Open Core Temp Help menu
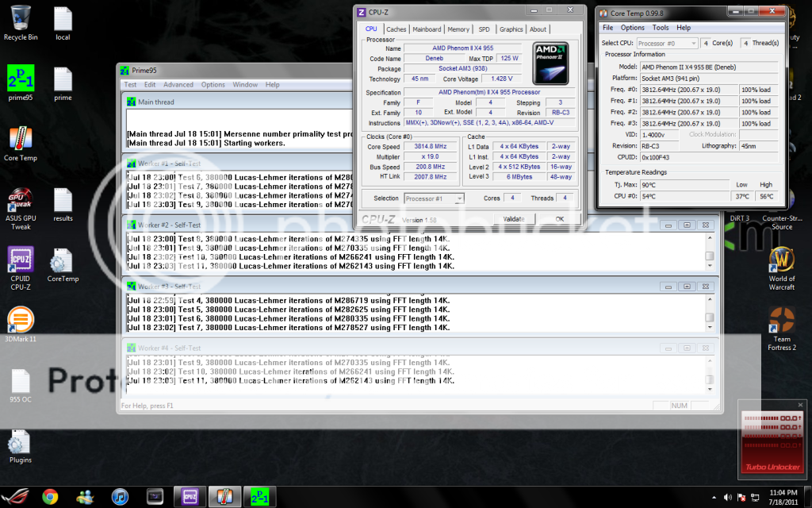812x508 pixels. pyautogui.click(x=684, y=28)
